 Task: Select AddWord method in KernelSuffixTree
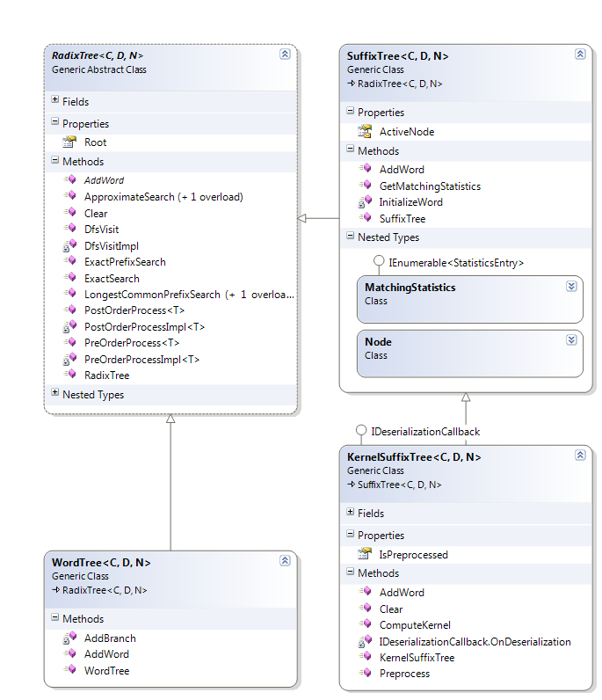click(403, 593)
